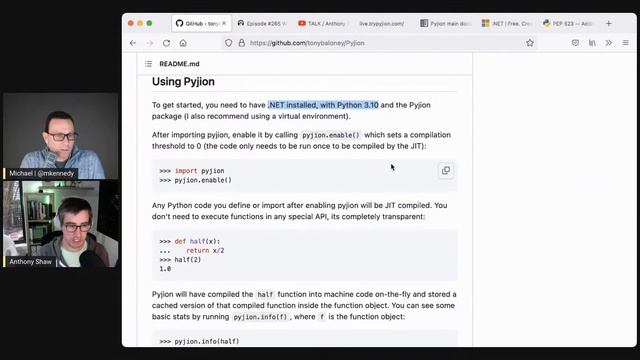640x360 pixels.
Task: Reload the current GitHub page
Action: point(167,43)
